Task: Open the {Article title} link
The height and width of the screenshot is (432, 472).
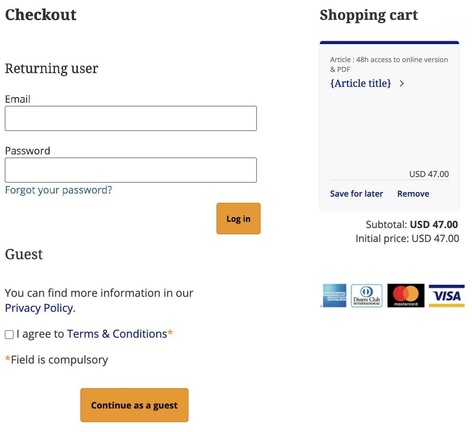Action: click(x=360, y=83)
